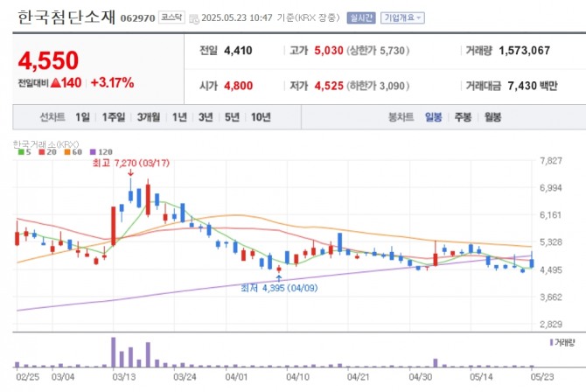Select the 1일 line chart tab

click(82, 117)
